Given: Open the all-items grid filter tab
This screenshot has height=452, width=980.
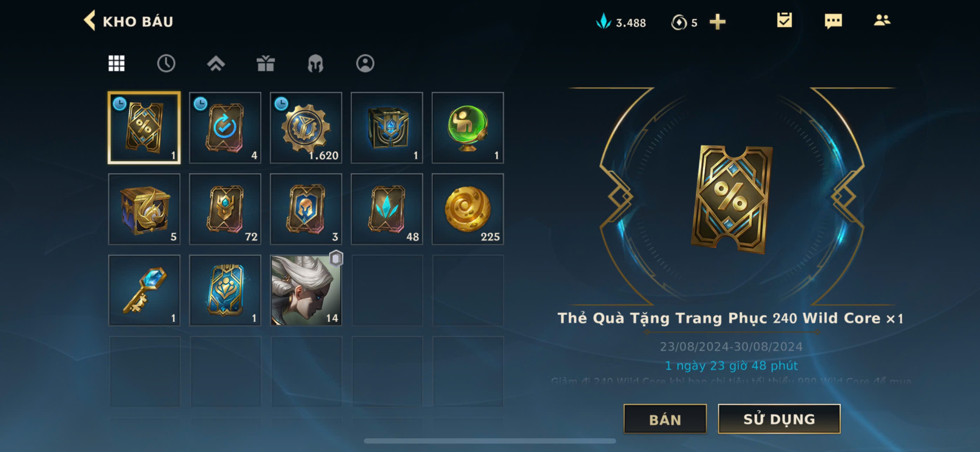Looking at the screenshot, I should click(x=116, y=63).
